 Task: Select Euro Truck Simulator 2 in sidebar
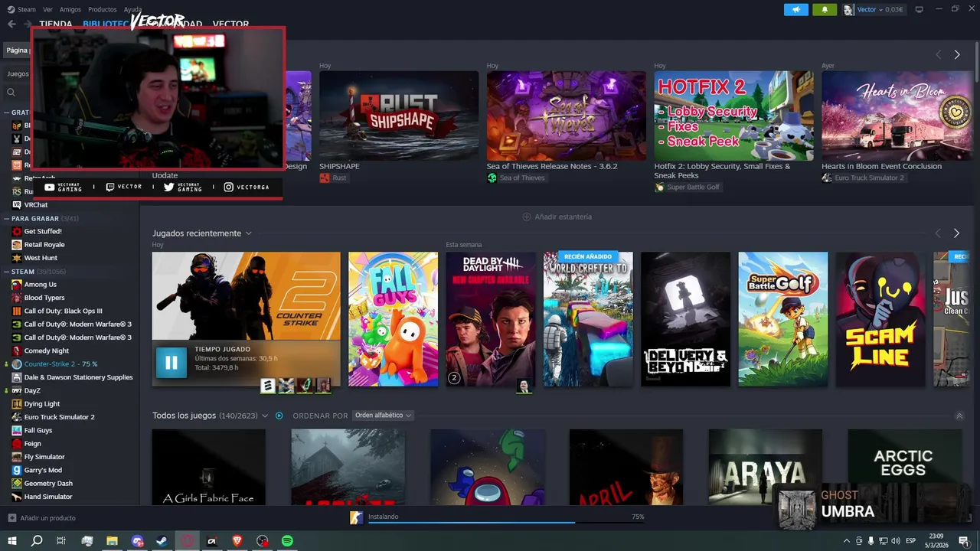click(59, 417)
